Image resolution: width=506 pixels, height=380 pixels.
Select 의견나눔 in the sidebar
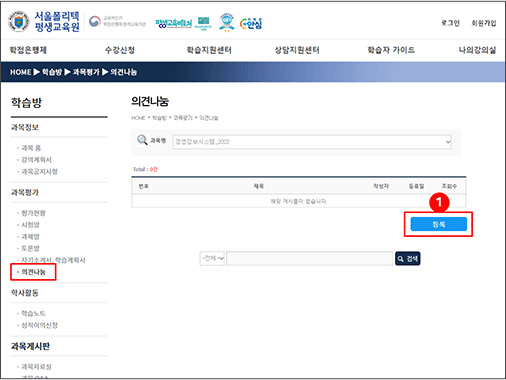click(33, 272)
